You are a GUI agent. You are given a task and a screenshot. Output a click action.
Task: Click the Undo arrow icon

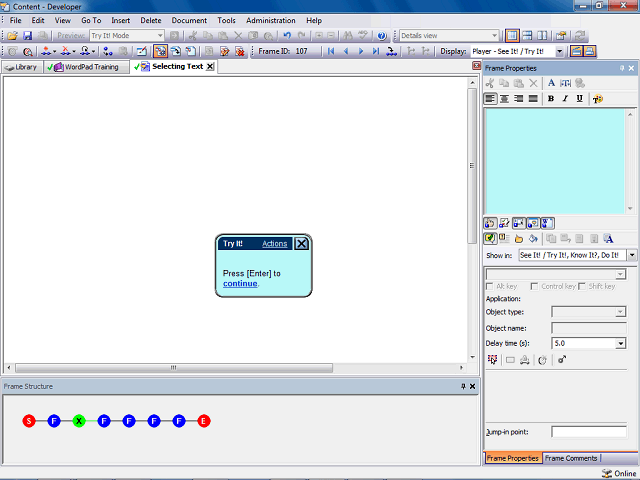[287, 36]
